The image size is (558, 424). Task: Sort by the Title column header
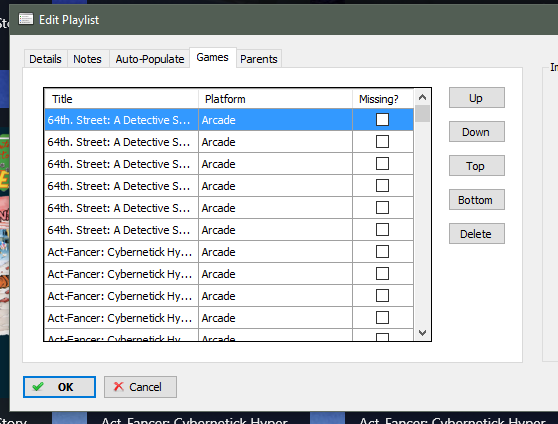click(121, 99)
